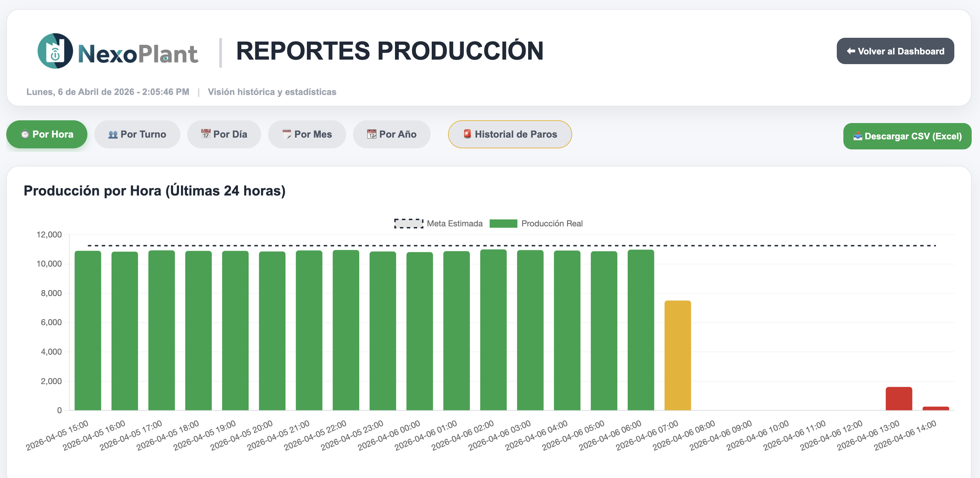Click the people icon on Por Turno filter

coord(113,134)
